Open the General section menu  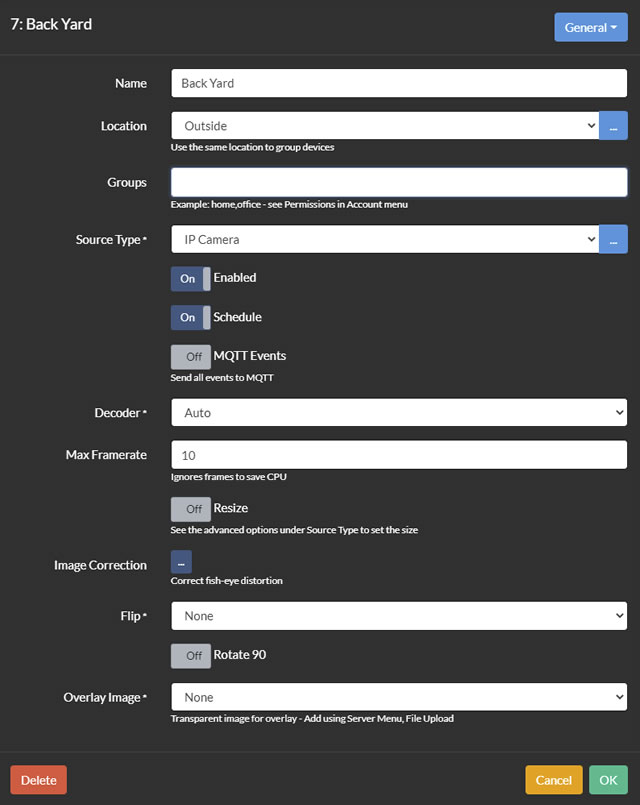(x=591, y=27)
